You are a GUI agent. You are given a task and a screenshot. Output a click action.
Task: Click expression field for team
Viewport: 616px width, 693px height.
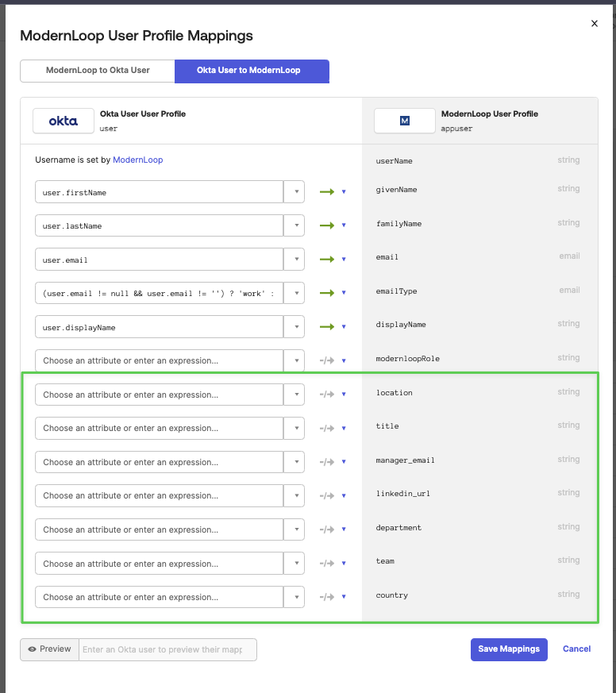[159, 563]
